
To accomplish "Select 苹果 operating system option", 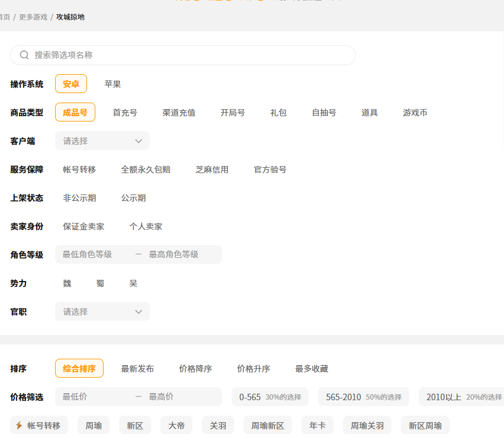I will 113,84.
